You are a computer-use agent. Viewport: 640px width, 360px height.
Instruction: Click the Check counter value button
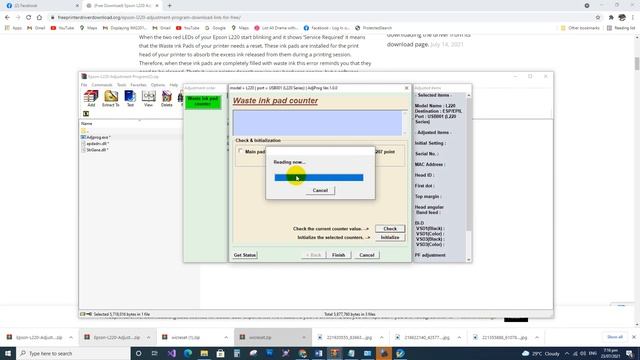point(390,229)
